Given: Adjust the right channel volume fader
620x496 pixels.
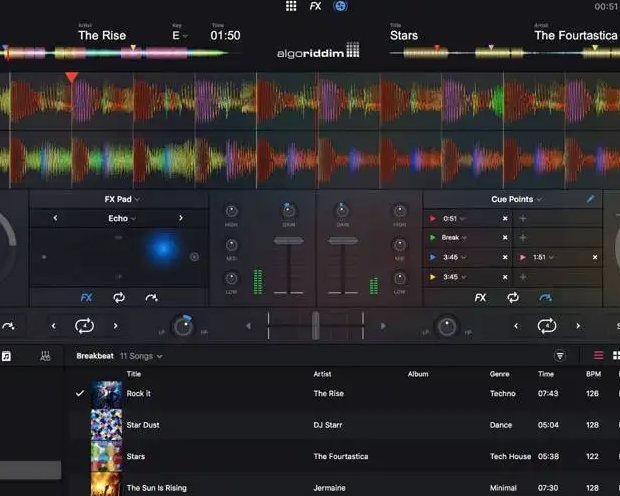Looking at the screenshot, I should pos(342,240).
